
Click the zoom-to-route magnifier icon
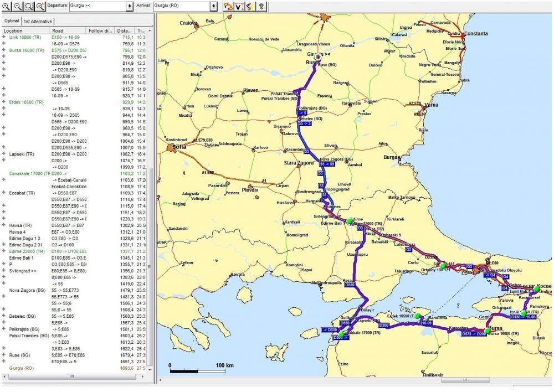tap(40, 6)
